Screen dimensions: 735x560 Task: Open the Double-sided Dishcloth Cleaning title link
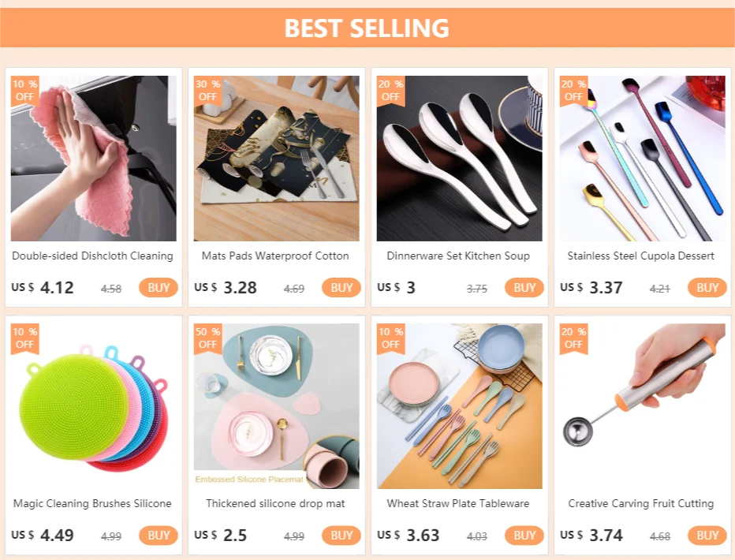(92, 256)
